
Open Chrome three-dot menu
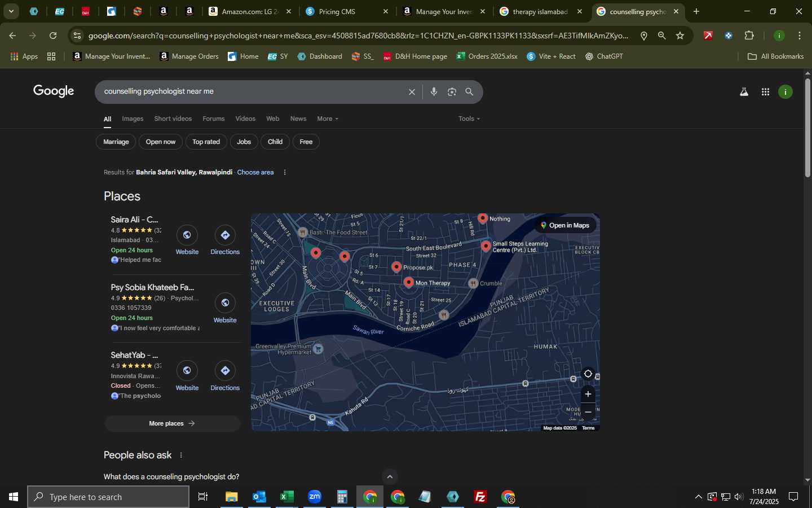[x=800, y=36]
